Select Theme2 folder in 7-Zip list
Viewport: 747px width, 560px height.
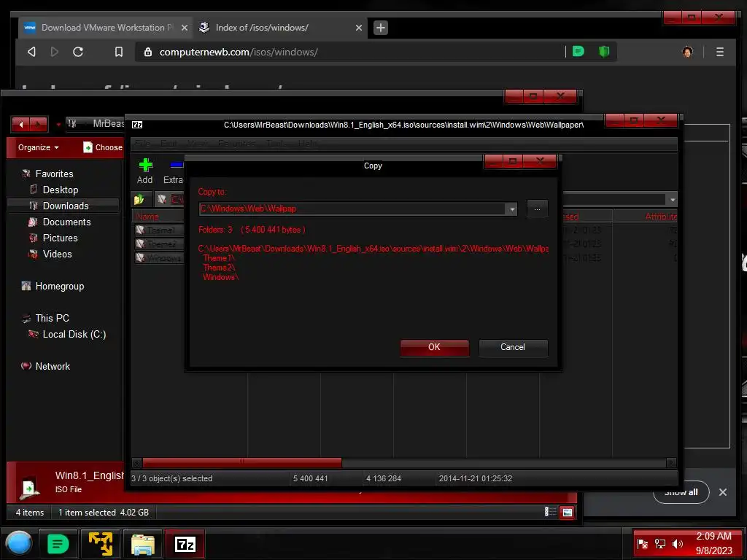(x=160, y=244)
